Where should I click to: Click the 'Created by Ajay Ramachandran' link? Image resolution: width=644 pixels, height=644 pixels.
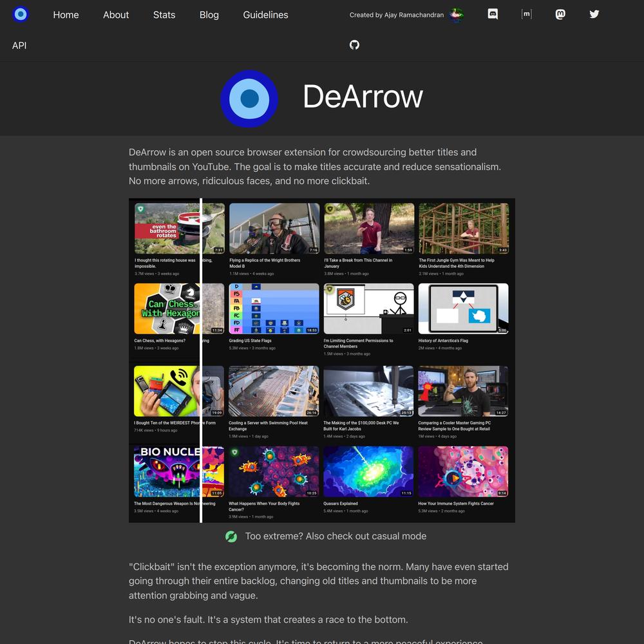pos(397,15)
